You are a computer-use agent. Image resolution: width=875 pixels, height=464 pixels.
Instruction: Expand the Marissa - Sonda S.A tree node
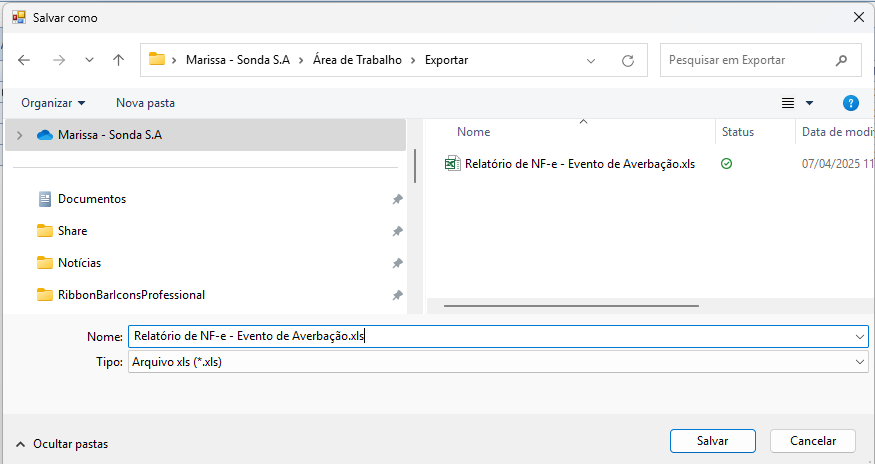pos(19,135)
